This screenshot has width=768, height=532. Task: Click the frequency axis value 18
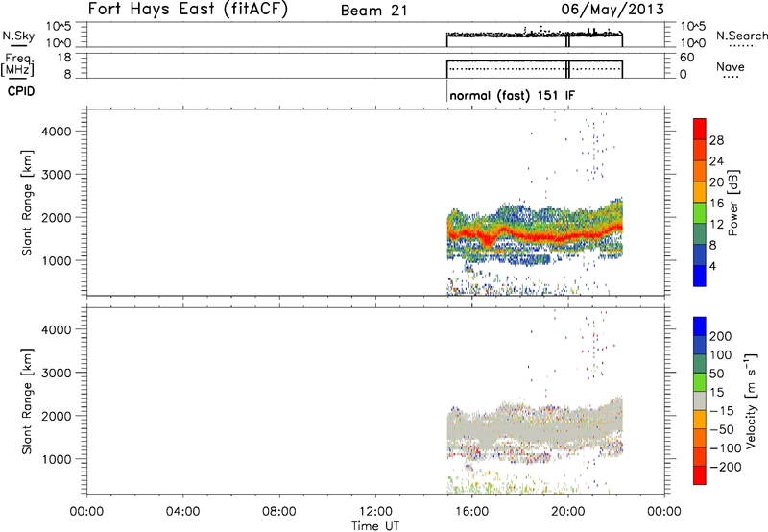point(64,58)
